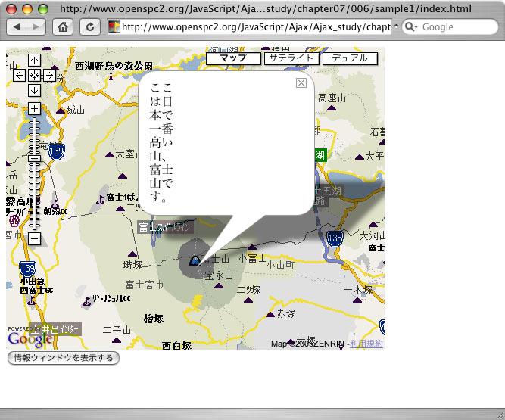Click the 西臼塚 map label
The height and width of the screenshot is (420, 505).
176,346
